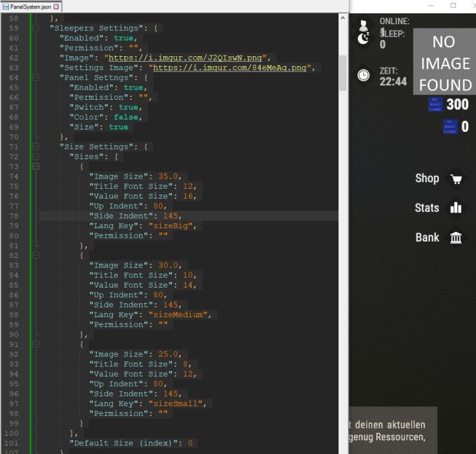The height and width of the screenshot is (454, 476).
Task: Click the "sizeBig" Lang Key value
Action: 170,226
